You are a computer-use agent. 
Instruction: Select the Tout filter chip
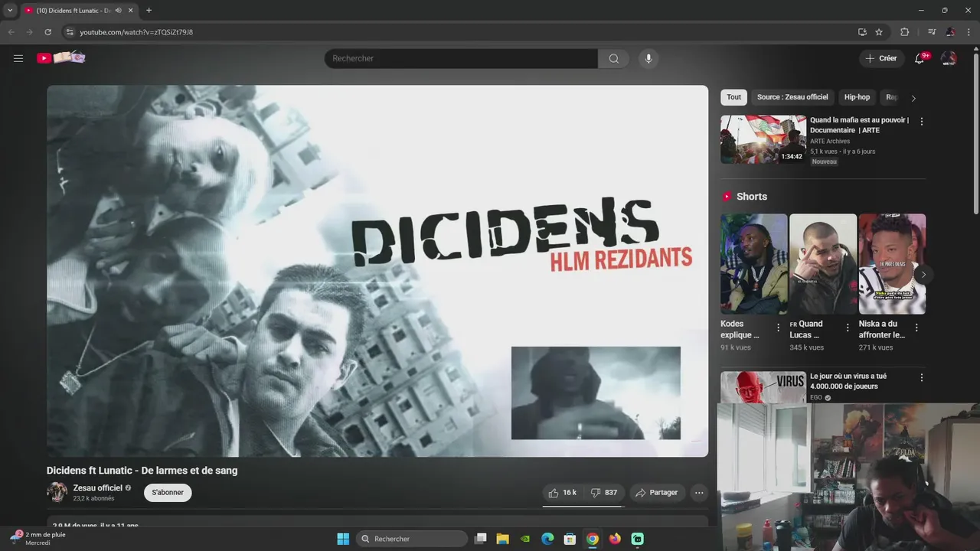[734, 97]
